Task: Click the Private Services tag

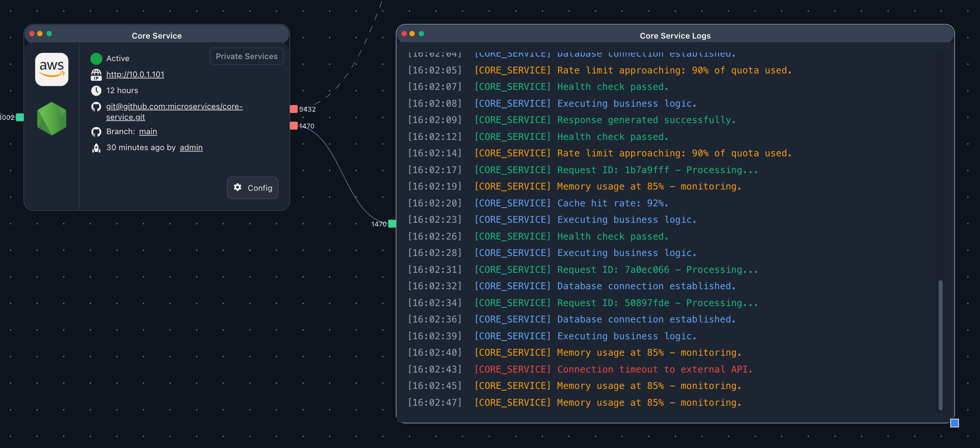Action: coord(247,57)
